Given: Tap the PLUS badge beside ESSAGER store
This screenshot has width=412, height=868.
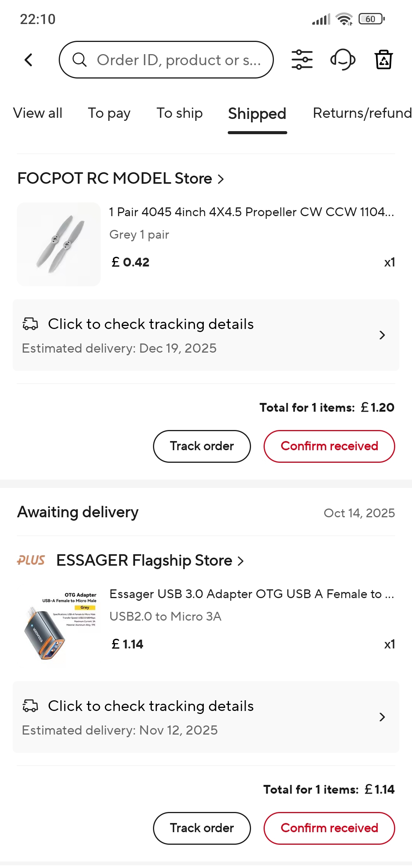Looking at the screenshot, I should point(31,560).
